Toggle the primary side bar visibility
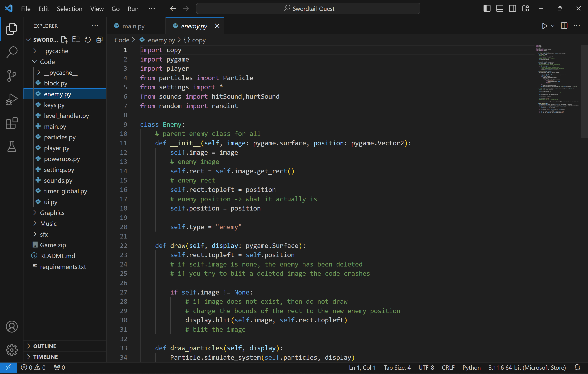588x374 pixels. (x=487, y=9)
